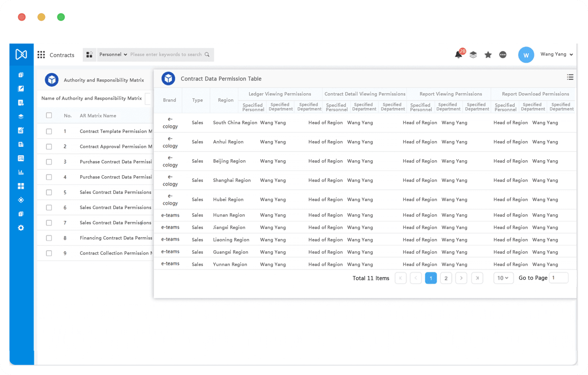Select page 1 in pagination
The height and width of the screenshot is (375, 588).
point(431,278)
